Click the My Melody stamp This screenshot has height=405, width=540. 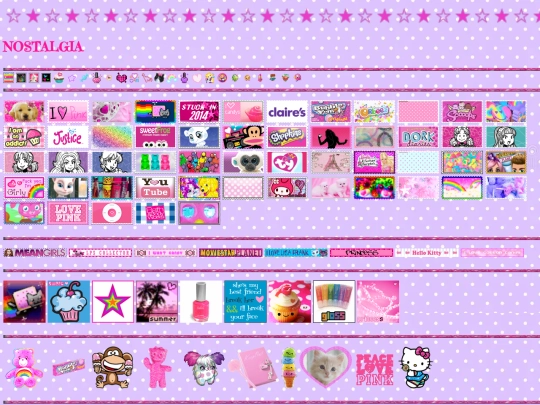tap(287, 188)
